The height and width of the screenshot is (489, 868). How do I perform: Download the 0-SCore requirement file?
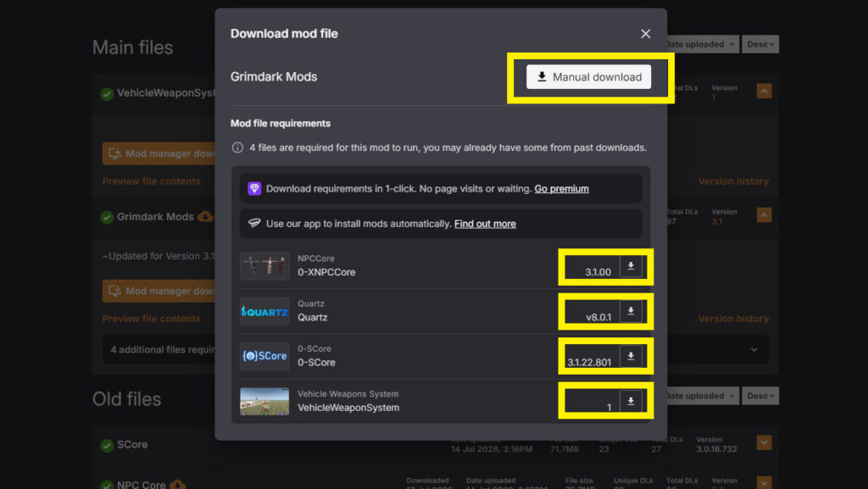tap(631, 356)
